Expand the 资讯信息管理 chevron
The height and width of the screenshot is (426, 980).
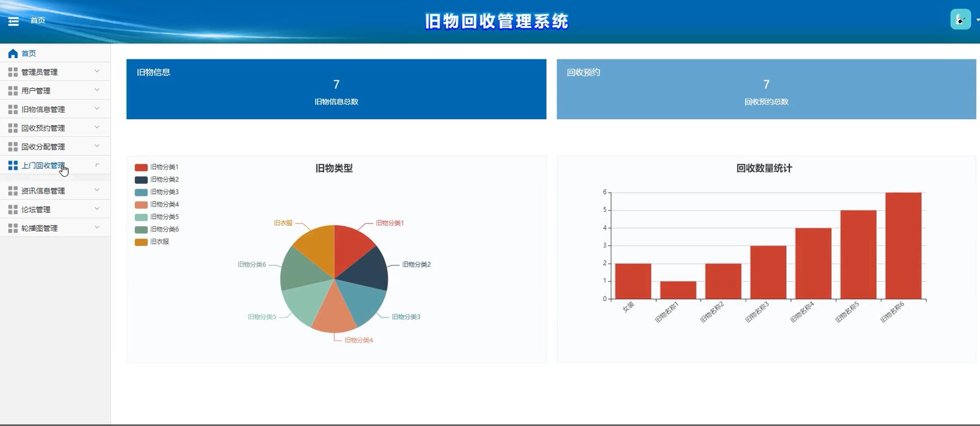[x=97, y=190]
